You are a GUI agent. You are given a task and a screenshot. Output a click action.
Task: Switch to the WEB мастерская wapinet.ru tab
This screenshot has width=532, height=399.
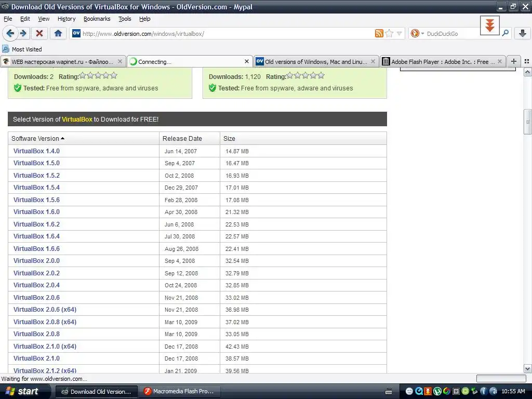click(x=62, y=61)
